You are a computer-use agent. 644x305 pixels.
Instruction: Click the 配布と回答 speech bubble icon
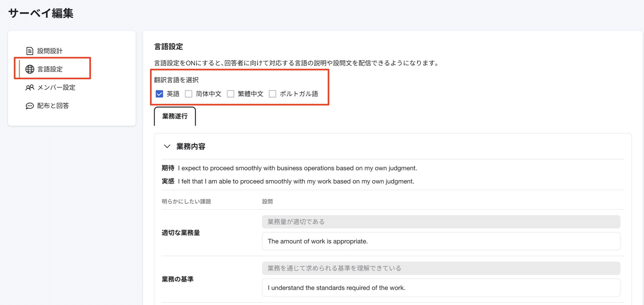(x=30, y=106)
